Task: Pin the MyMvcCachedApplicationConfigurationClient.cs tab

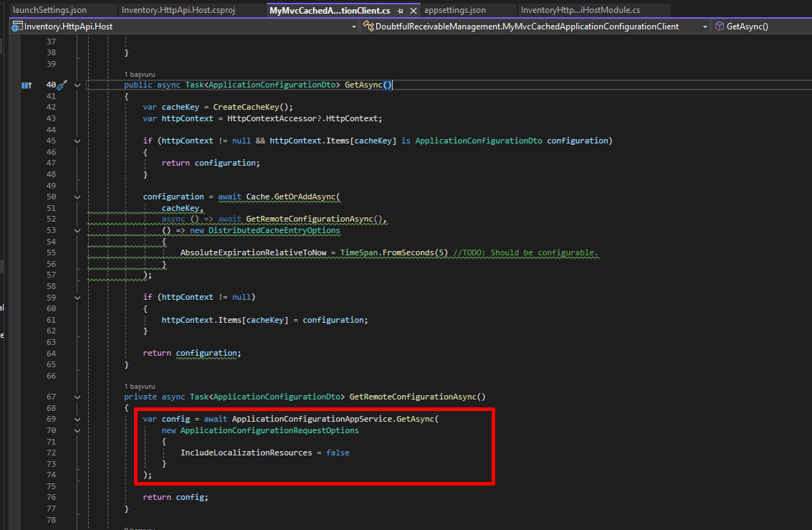Action: coord(400,11)
